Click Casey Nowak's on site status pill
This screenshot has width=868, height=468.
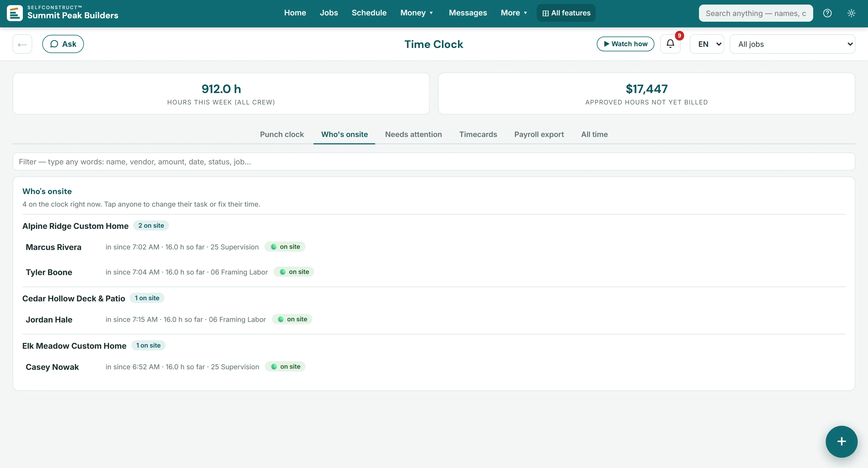pos(286,367)
